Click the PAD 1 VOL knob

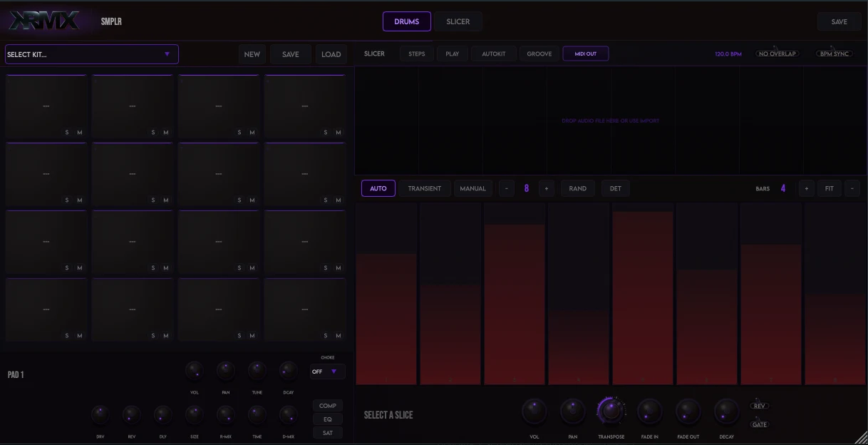click(195, 370)
